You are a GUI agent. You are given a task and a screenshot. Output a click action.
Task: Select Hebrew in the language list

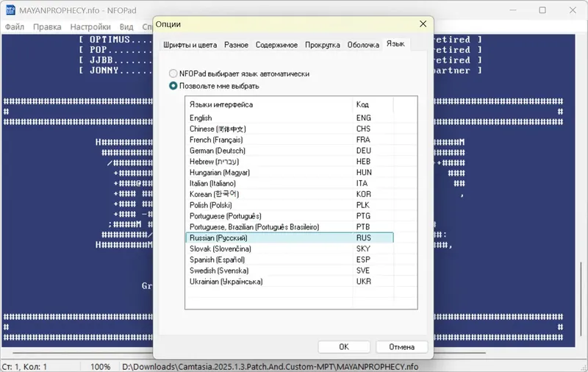coord(290,162)
